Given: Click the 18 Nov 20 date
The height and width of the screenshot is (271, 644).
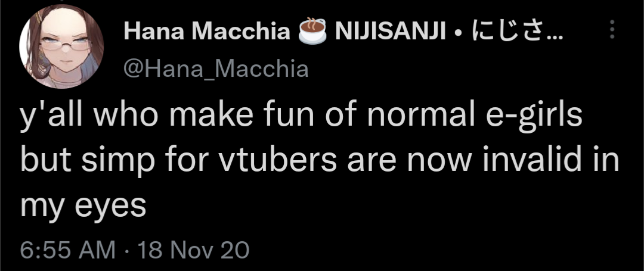Looking at the screenshot, I should [193, 250].
